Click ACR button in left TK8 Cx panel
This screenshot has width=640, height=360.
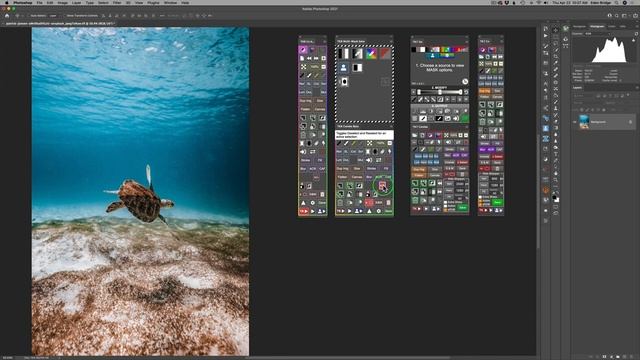tap(313, 169)
